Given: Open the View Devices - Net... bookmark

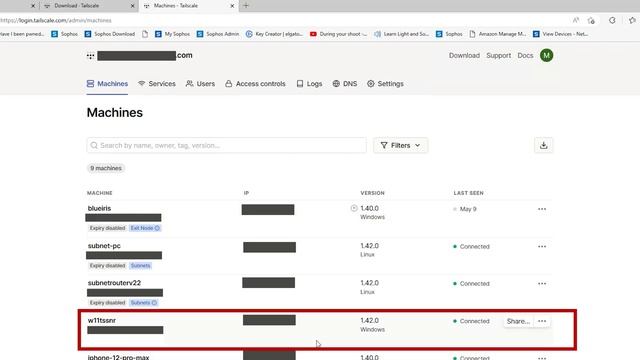Looking at the screenshot, I should click(x=561, y=34).
